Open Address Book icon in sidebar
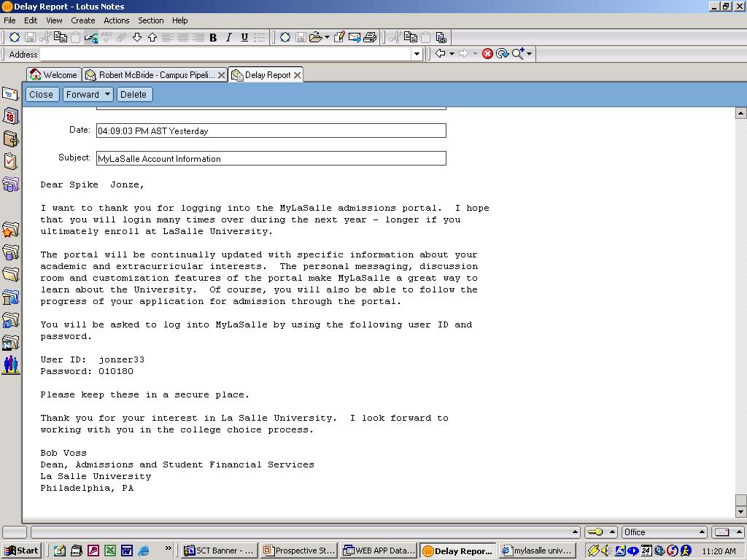 (x=10, y=139)
